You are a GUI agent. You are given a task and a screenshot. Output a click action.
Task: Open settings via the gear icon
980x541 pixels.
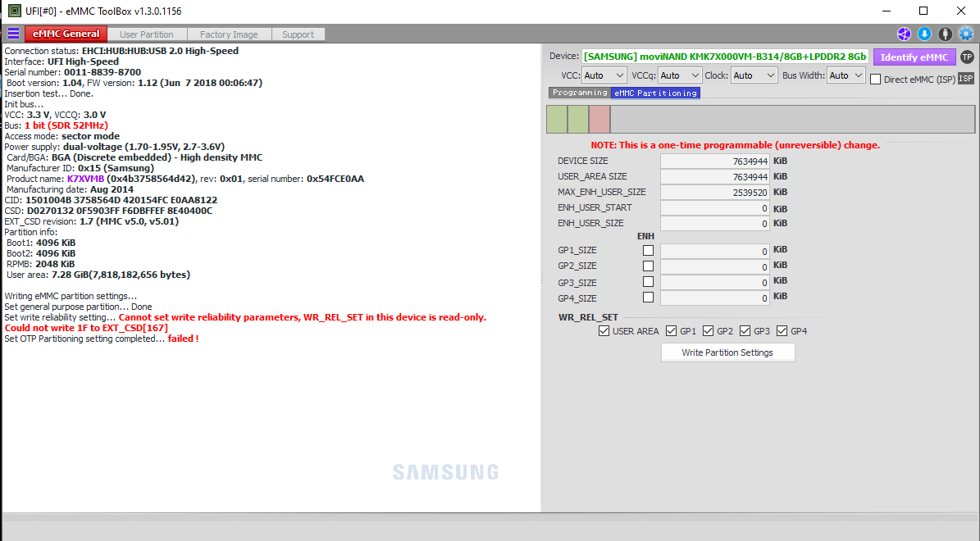[966, 34]
